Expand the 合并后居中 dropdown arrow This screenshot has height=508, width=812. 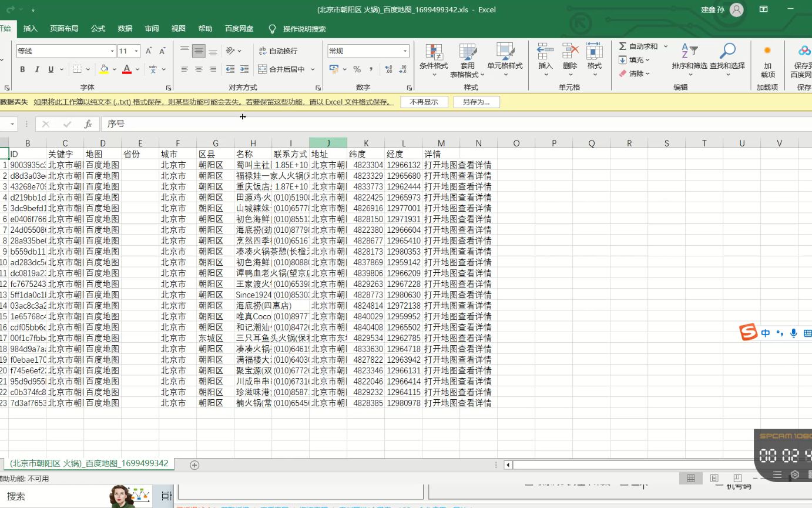313,69
